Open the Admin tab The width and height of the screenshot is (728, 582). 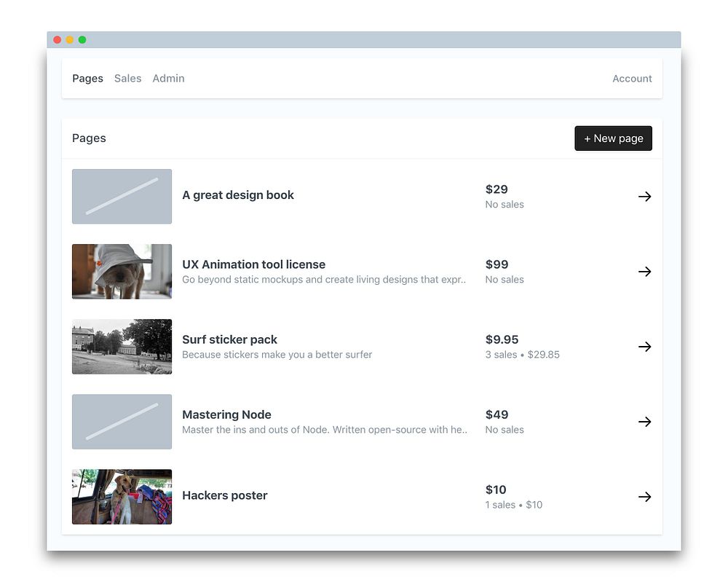coord(169,79)
